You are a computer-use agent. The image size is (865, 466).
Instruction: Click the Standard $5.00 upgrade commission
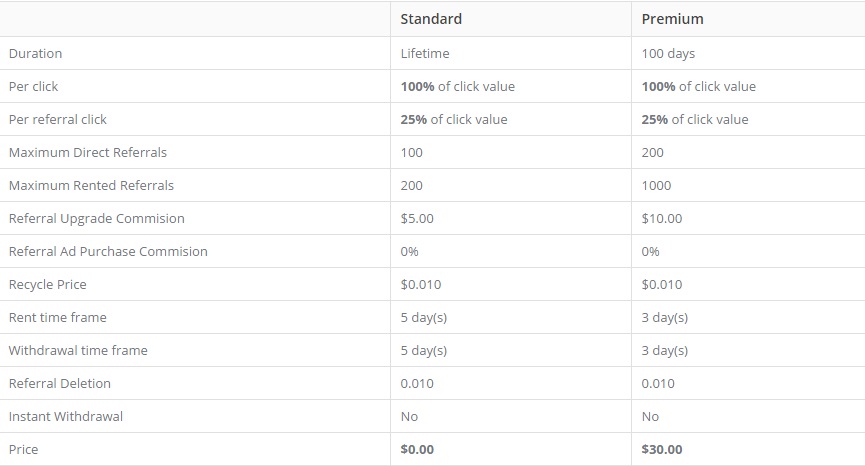(x=417, y=218)
